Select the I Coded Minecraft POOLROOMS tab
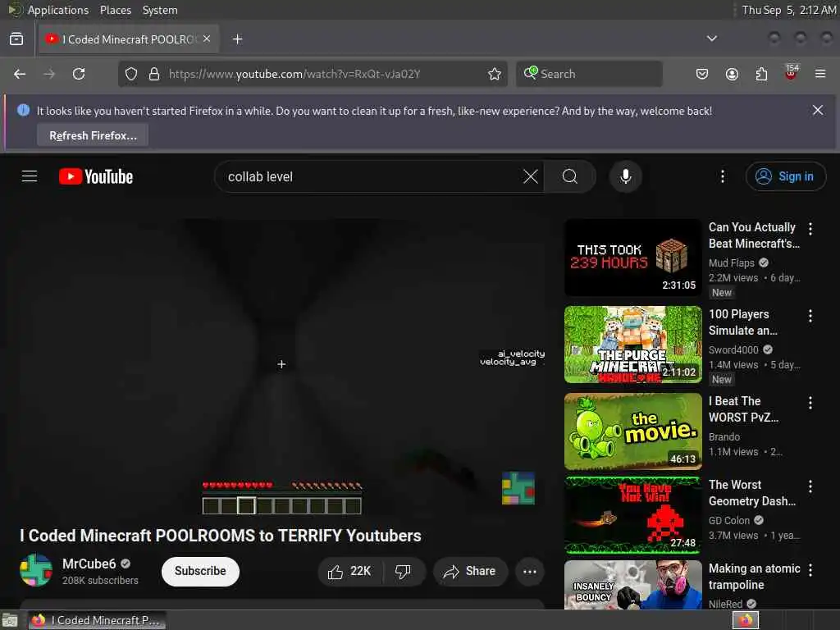Image resolution: width=840 pixels, height=630 pixels. 129,39
